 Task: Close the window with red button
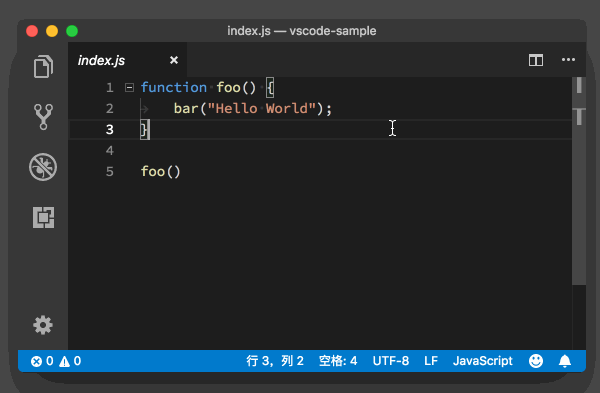[32, 31]
